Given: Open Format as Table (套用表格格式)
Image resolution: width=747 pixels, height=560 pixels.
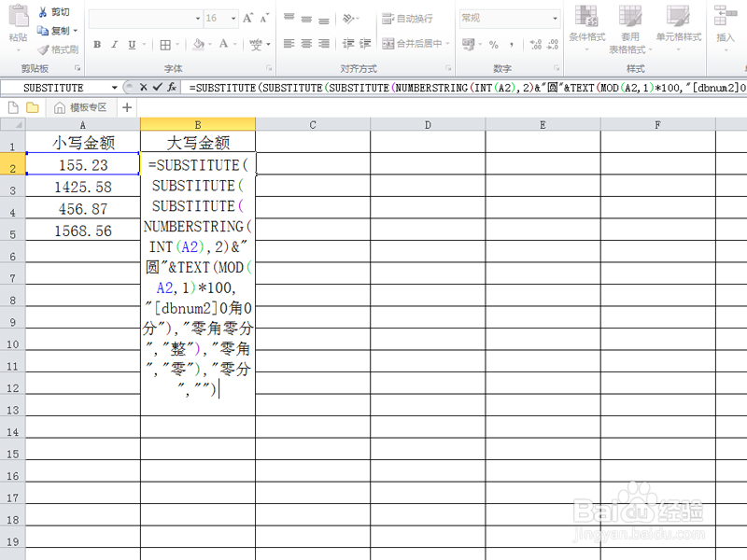Looking at the screenshot, I should click(629, 29).
